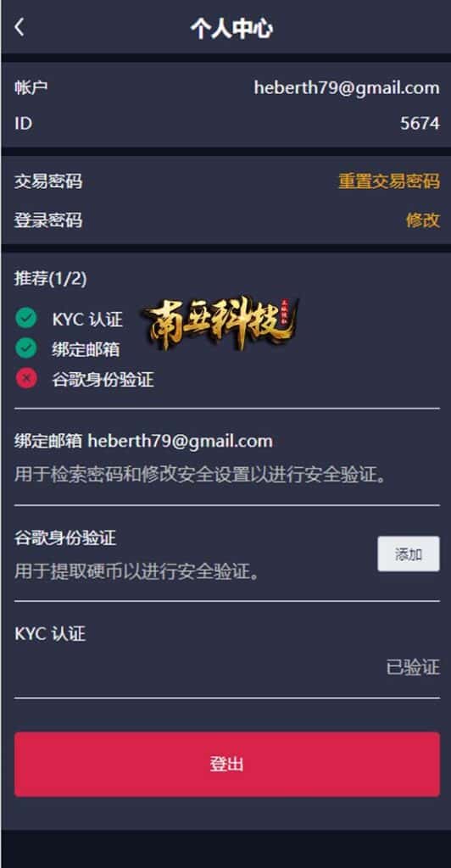Click the green check beside KYC 认证

(x=26, y=319)
